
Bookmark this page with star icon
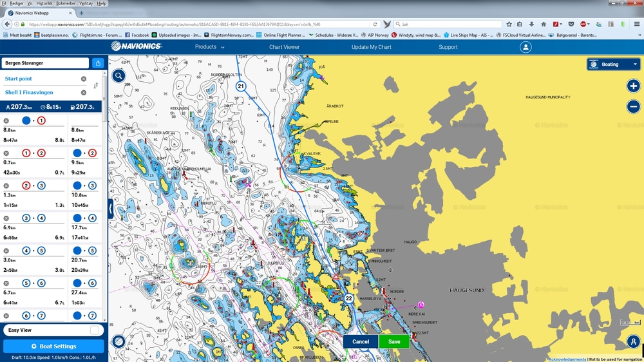click(x=509, y=24)
